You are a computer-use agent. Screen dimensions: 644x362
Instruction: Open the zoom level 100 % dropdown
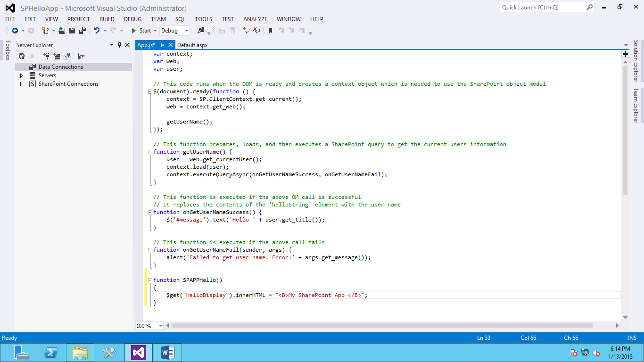161,326
